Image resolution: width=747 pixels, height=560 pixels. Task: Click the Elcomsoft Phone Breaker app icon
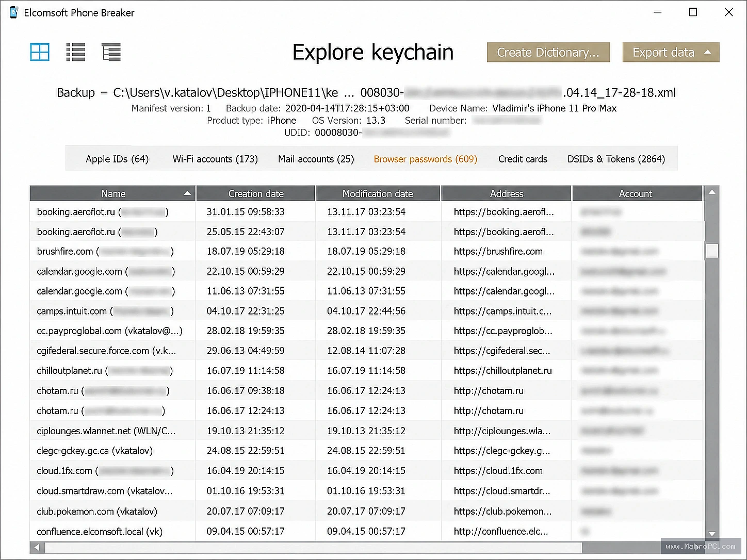[x=14, y=12]
